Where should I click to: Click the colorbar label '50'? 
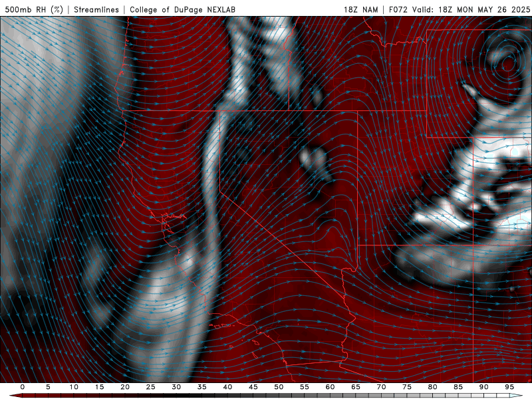pyautogui.click(x=279, y=387)
